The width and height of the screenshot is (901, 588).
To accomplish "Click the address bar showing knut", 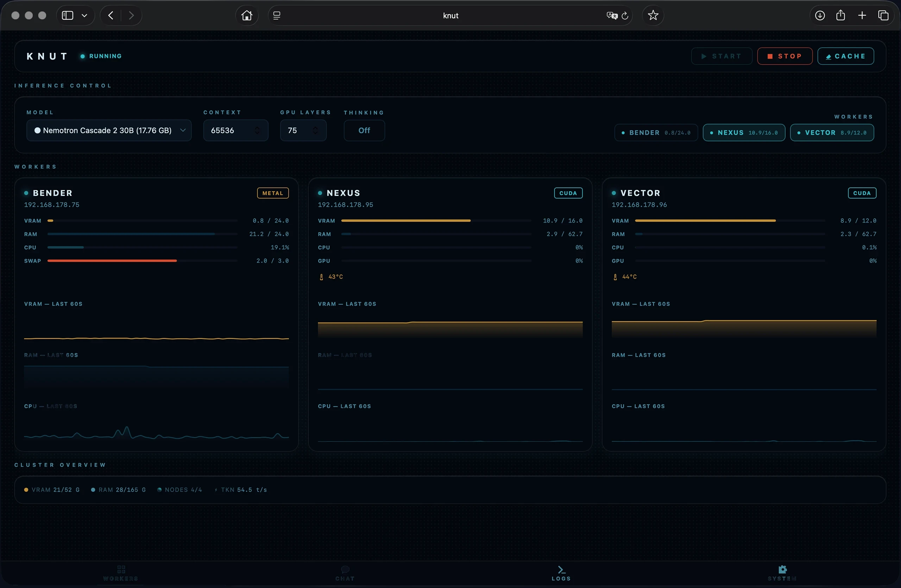I will [450, 15].
